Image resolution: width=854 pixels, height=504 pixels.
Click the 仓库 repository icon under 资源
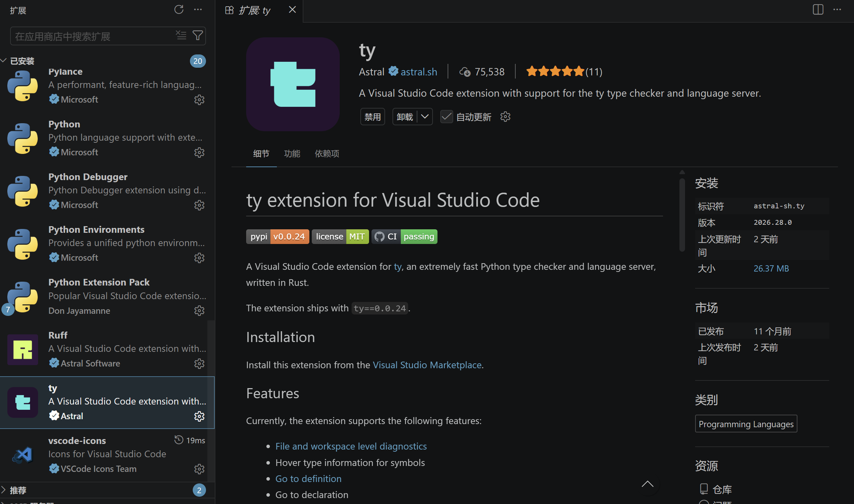[704, 489]
